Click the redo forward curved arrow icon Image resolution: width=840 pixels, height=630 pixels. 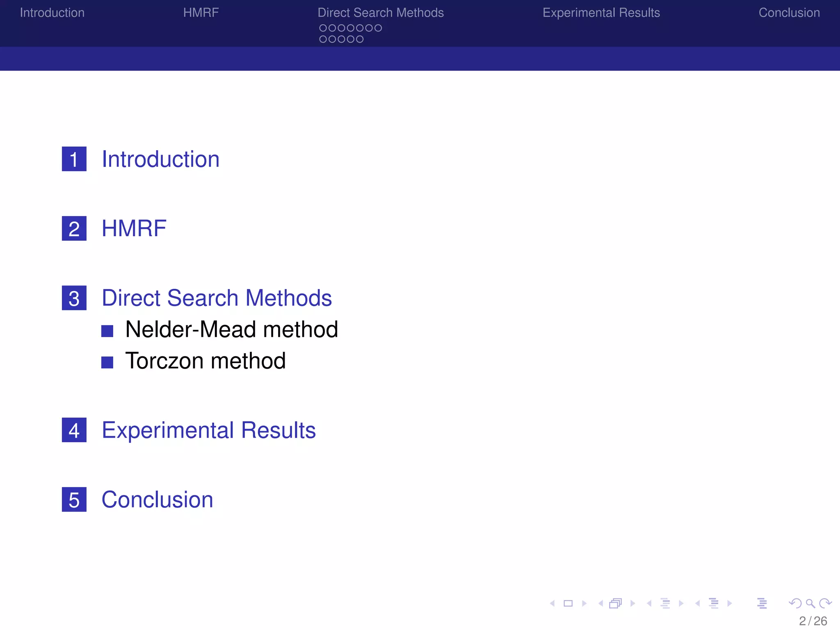(825, 603)
